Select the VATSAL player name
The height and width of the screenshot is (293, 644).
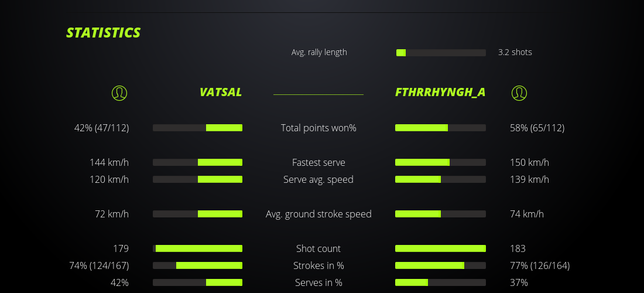coord(220,92)
